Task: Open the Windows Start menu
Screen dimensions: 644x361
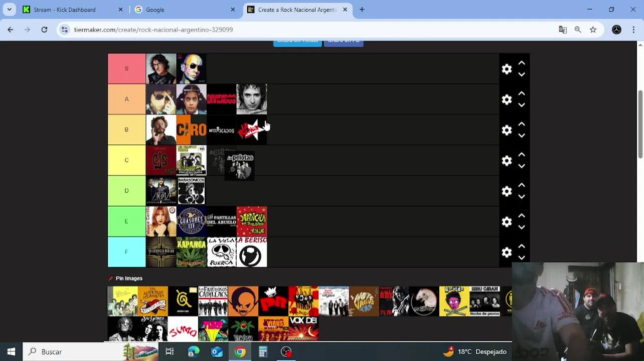Action: [x=11, y=351]
